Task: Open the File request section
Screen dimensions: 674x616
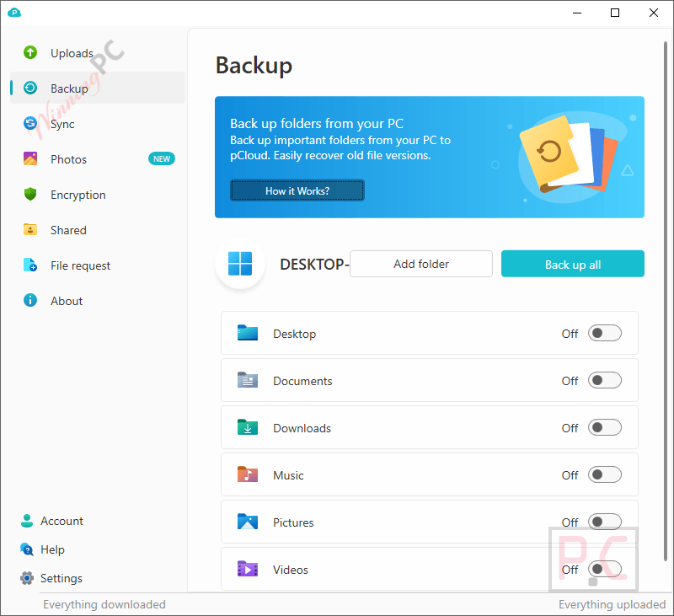Action: point(98,265)
